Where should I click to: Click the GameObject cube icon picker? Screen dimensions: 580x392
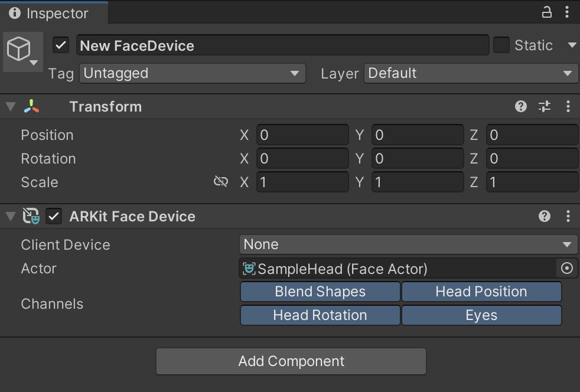[22, 51]
